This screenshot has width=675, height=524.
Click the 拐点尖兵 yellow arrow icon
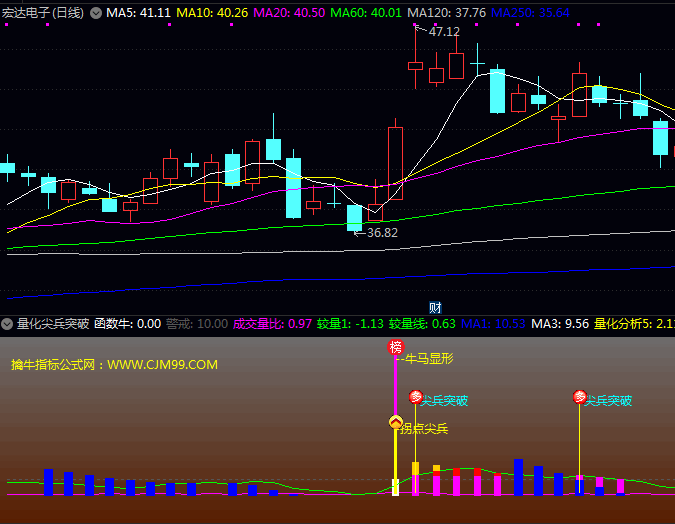pyautogui.click(x=395, y=422)
